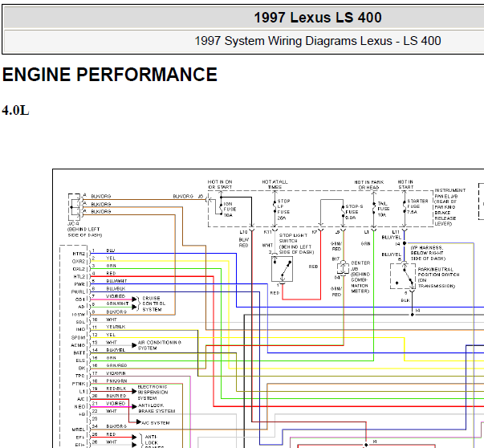
Task: Click the Center J/B connector symbol
Action: pyautogui.click(x=343, y=268)
